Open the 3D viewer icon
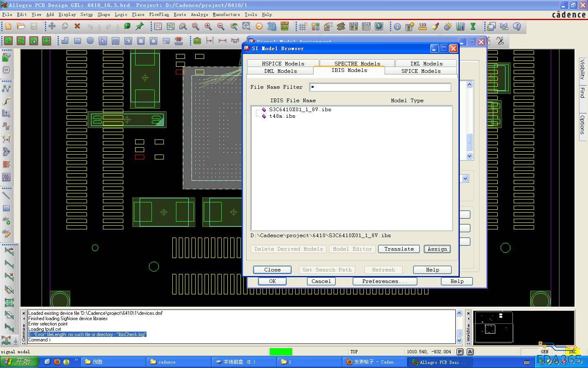 [x=272, y=27]
